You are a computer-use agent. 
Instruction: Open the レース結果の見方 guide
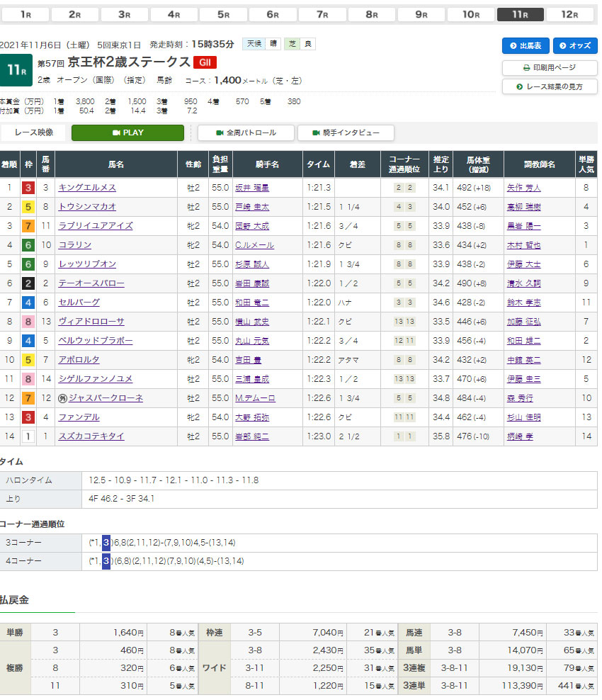(550, 86)
